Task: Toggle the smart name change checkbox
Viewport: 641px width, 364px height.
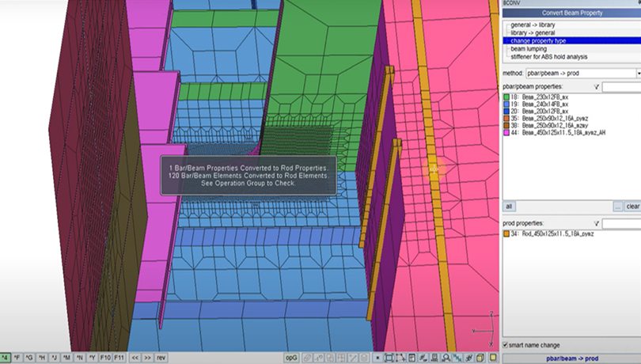Action: 506,345
